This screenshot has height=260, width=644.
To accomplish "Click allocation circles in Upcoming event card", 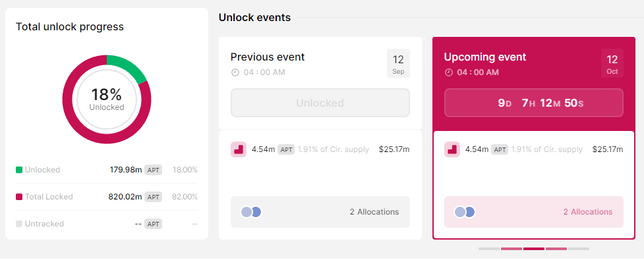I will click(x=465, y=212).
